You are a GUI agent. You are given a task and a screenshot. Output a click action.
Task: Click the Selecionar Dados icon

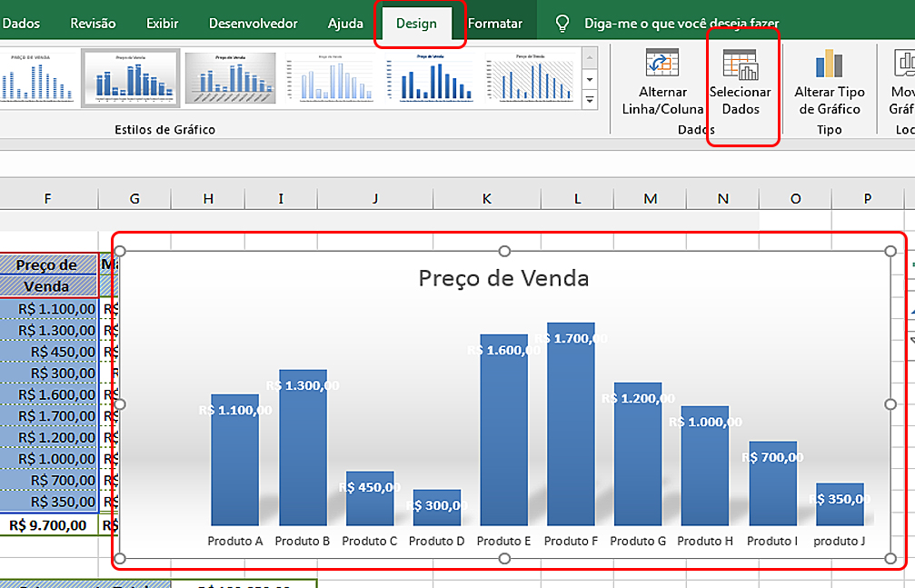[x=741, y=65]
